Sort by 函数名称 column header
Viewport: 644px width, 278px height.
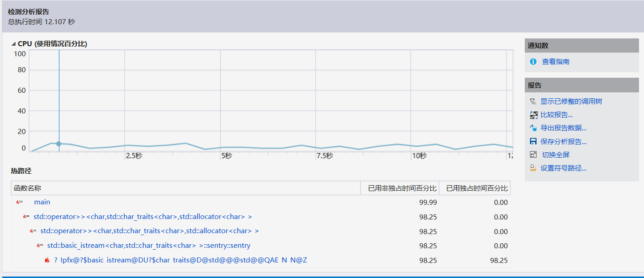click(186, 188)
